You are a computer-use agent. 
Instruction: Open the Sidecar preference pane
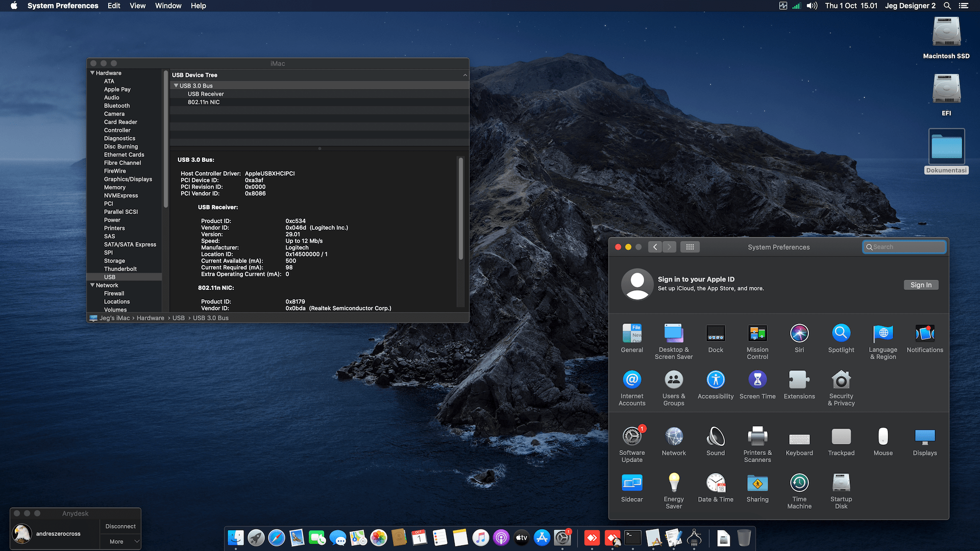point(632,482)
